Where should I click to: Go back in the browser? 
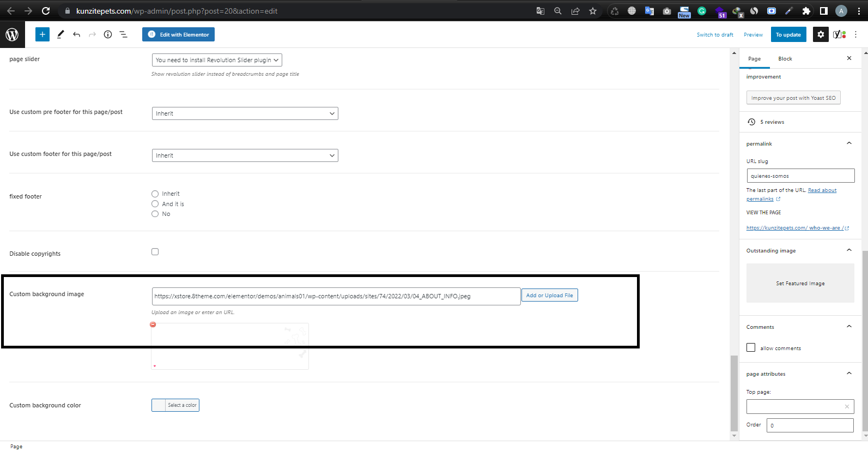point(11,11)
